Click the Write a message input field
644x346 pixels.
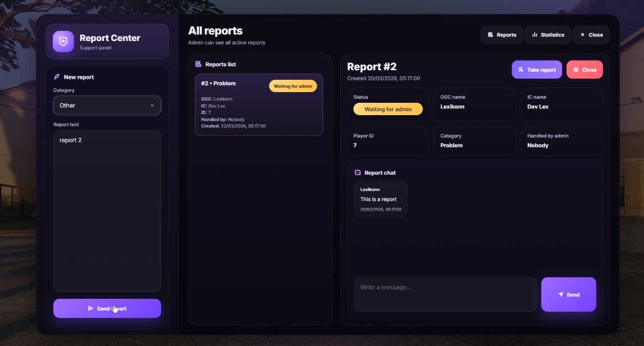pyautogui.click(x=446, y=294)
